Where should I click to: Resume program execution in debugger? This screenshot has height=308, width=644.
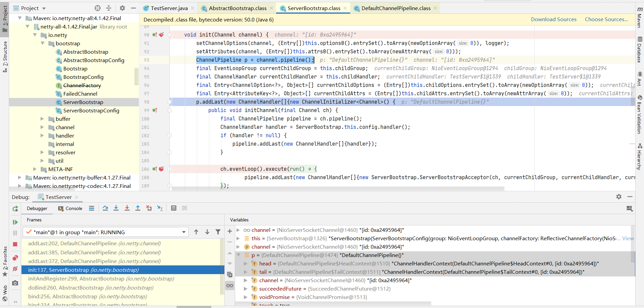pos(15,222)
